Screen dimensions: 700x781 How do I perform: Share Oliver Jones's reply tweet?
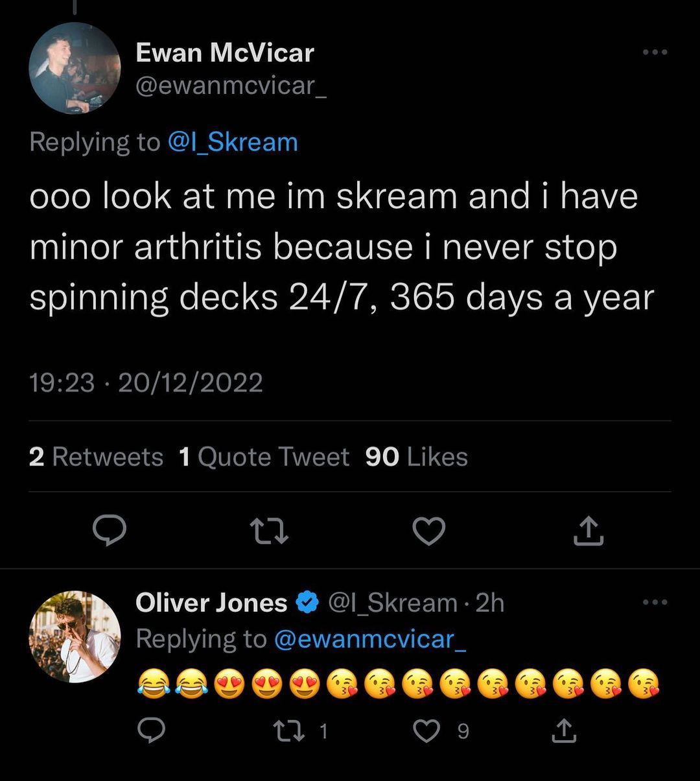pos(564,730)
